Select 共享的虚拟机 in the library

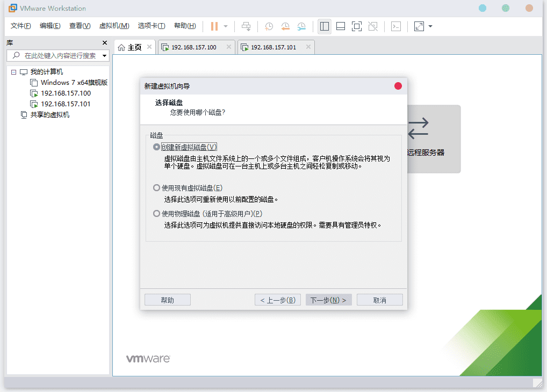[x=49, y=115]
